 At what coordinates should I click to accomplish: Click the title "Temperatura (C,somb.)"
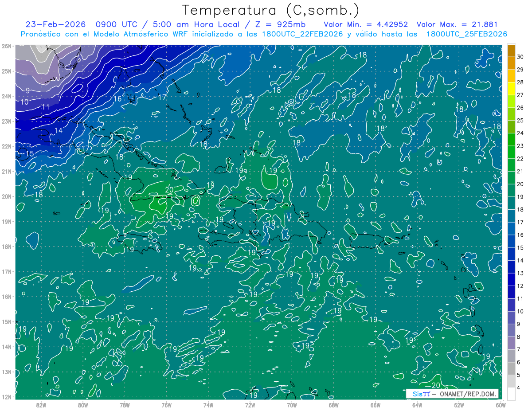coord(271,10)
